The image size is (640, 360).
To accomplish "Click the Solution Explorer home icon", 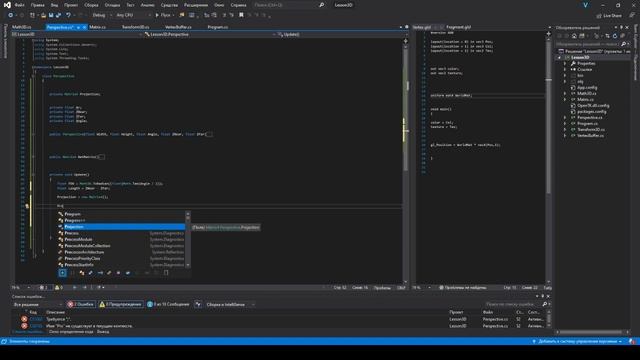I will point(574,36).
